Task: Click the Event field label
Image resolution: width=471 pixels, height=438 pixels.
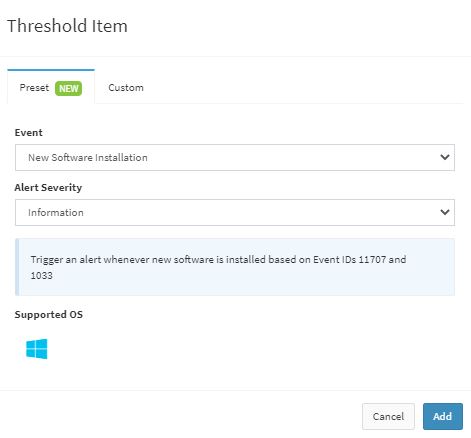Action: click(28, 133)
